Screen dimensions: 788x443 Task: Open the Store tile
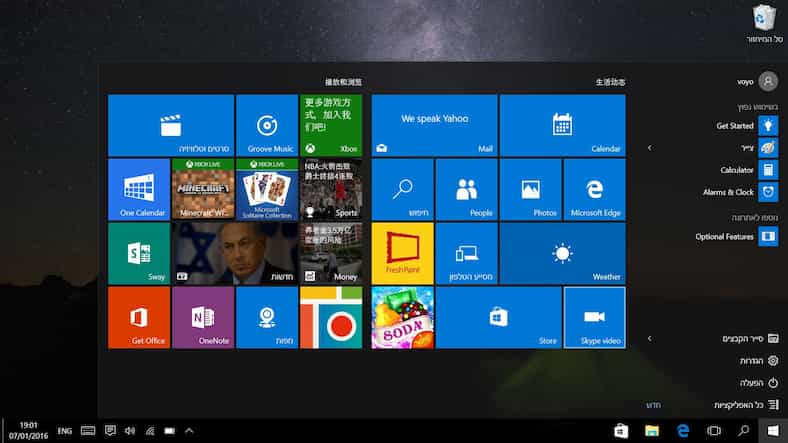(x=498, y=317)
